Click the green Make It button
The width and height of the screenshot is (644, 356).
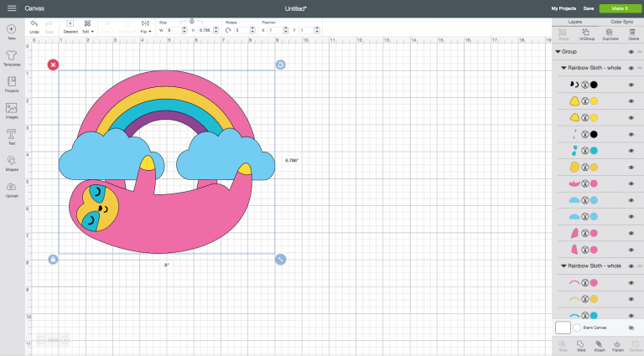click(620, 8)
